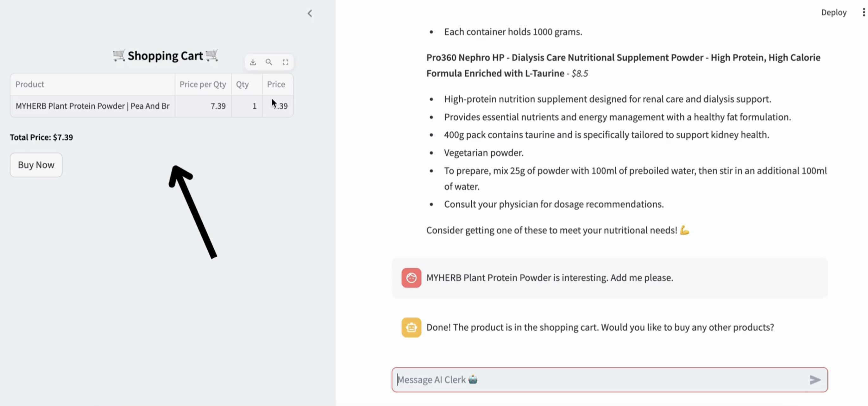Select the quantity cell showing 1

(246, 106)
